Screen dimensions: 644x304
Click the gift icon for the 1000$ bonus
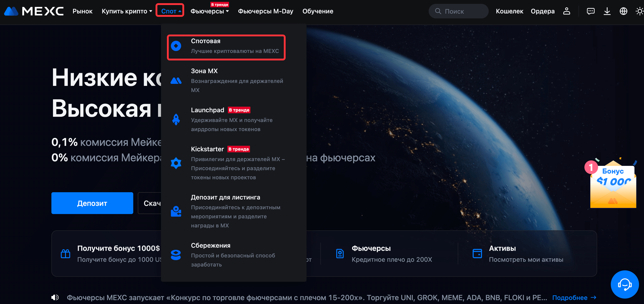(x=65, y=254)
